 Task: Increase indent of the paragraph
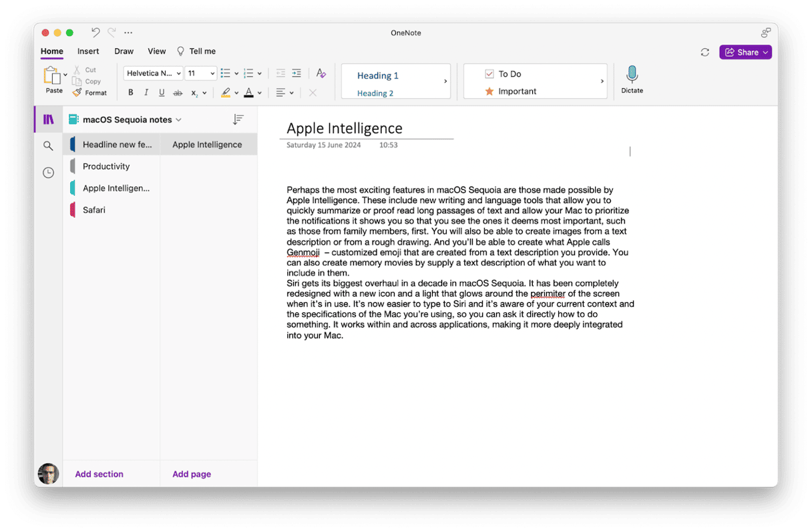[296, 74]
